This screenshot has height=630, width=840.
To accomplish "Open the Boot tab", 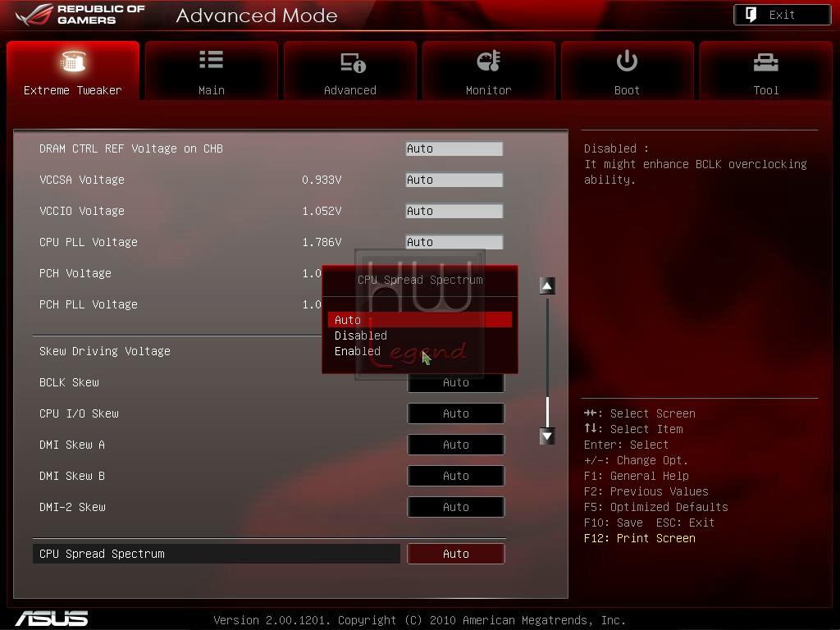I will coord(628,71).
